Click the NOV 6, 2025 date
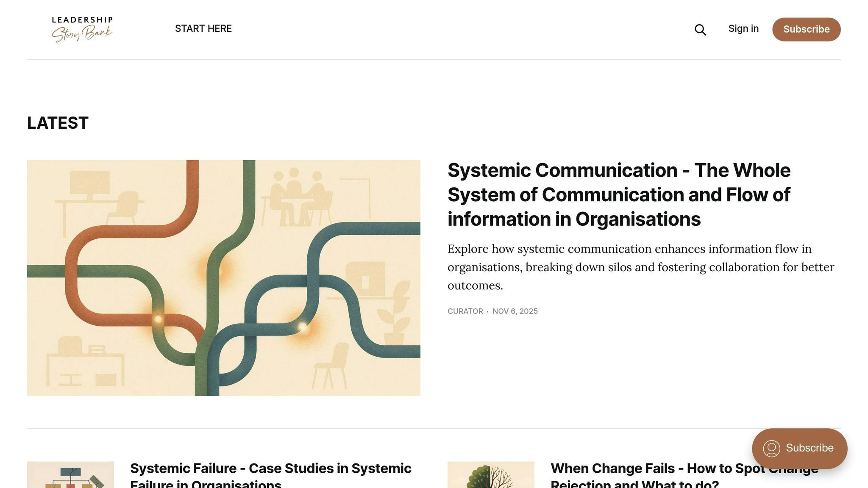Image resolution: width=868 pixels, height=488 pixels. point(515,311)
